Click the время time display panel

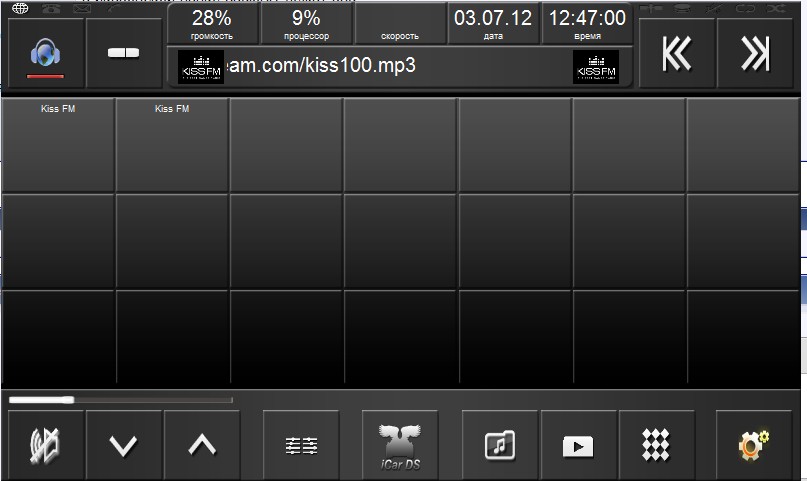pyautogui.click(x=587, y=25)
